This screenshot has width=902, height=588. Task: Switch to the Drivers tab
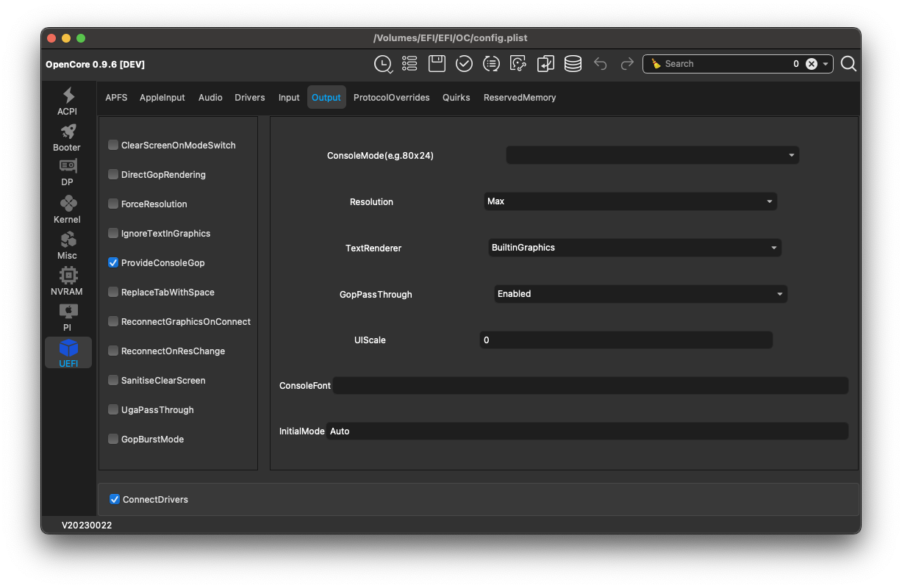click(250, 97)
